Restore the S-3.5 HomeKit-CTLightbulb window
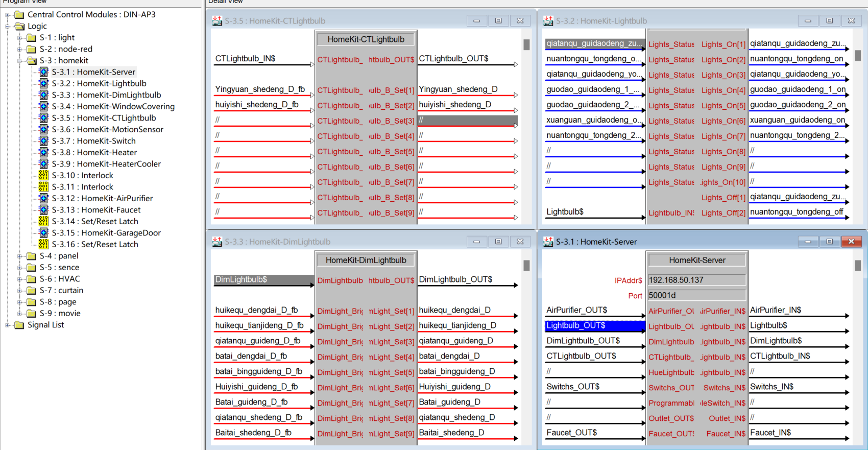 click(x=498, y=21)
